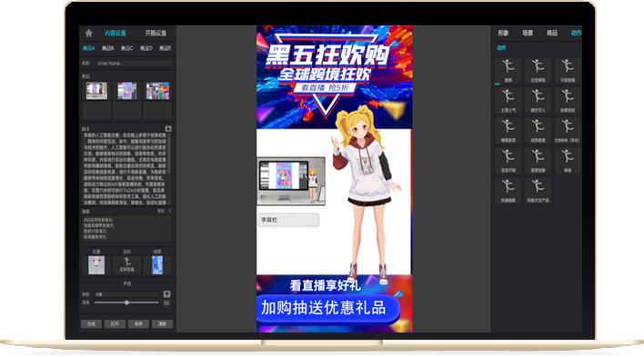Expand the script text area icon
Screen dimensions: 644x357
click(168, 129)
